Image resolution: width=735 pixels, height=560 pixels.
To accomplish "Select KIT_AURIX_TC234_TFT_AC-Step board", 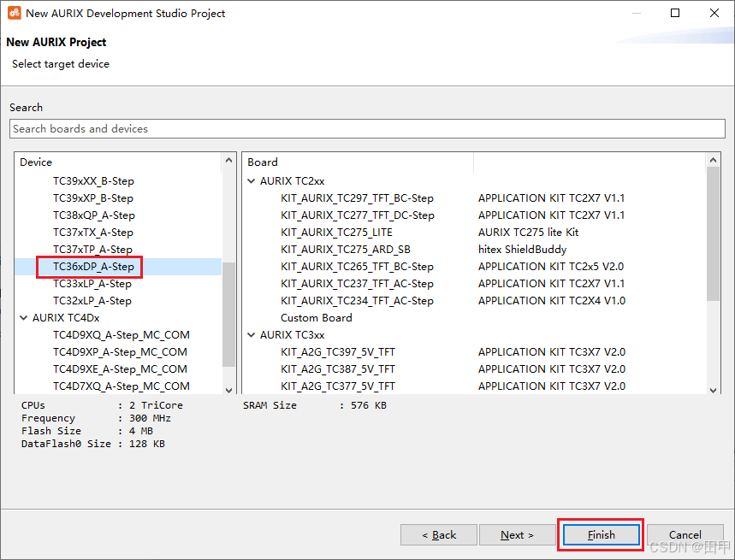I will (357, 301).
